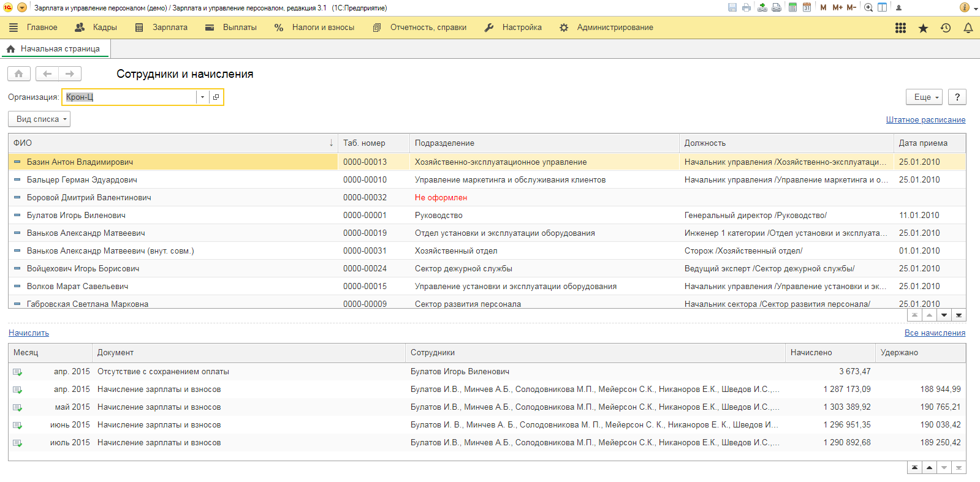This screenshot has width=980, height=482.
Task: Open the Штатное расписание link
Action: pos(925,119)
